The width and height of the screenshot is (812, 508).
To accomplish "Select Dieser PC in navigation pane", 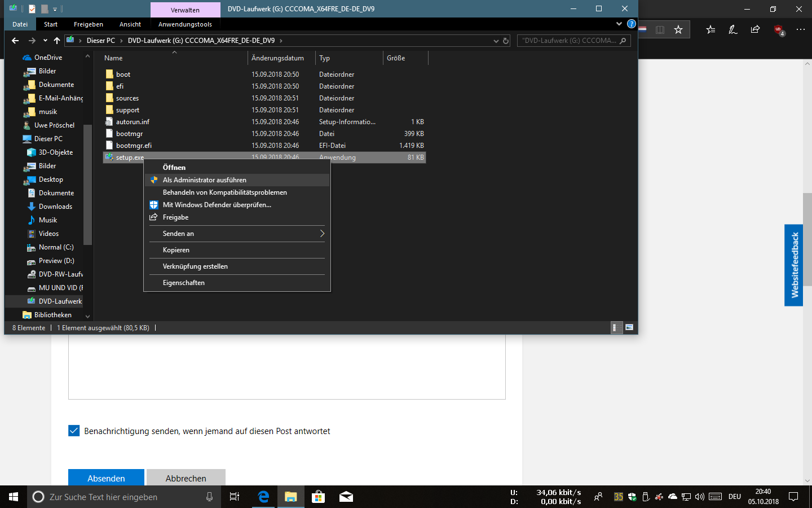I will (x=48, y=139).
